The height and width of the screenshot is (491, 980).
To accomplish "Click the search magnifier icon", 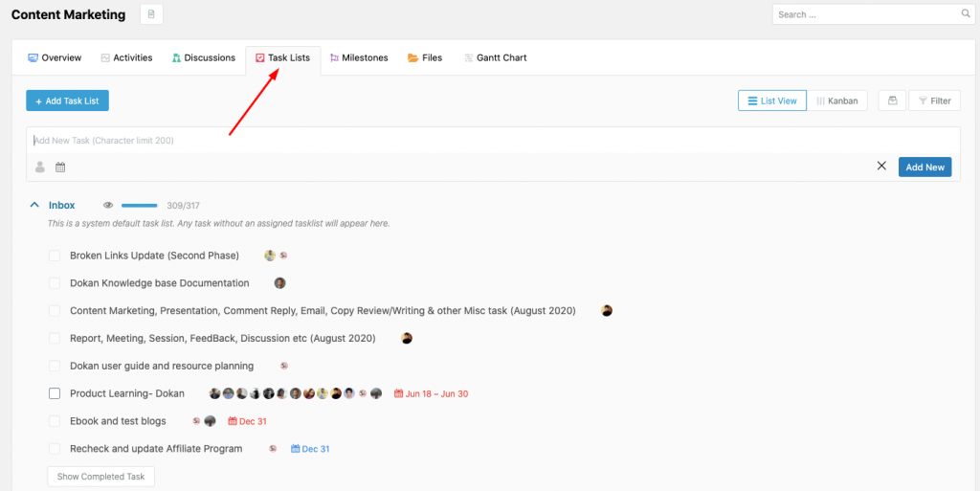I will pyautogui.click(x=966, y=13).
